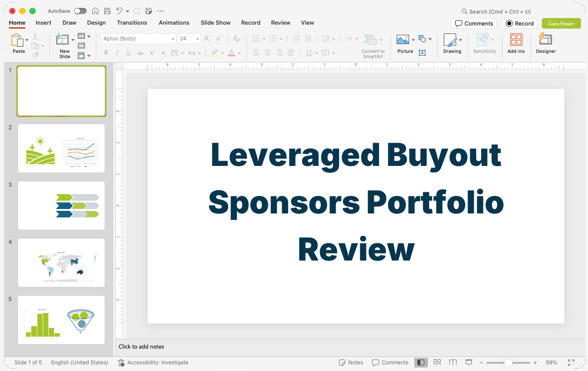This screenshot has width=588, height=371.
Task: Toggle Italic formatting
Action: [117, 53]
